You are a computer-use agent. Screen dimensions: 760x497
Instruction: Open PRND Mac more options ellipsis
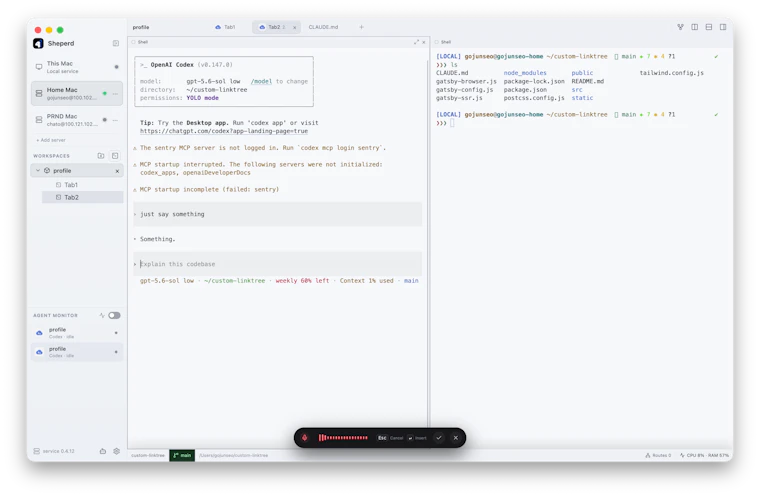coord(115,120)
